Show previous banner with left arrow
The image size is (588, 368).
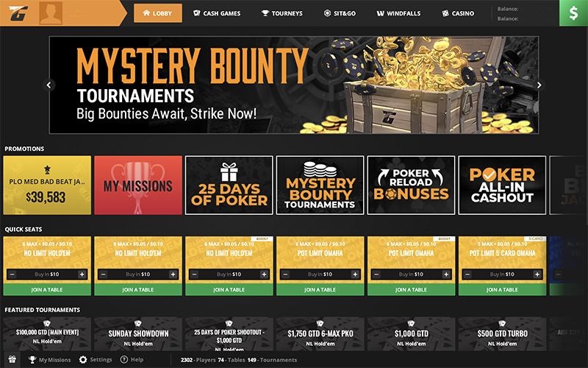click(49, 85)
